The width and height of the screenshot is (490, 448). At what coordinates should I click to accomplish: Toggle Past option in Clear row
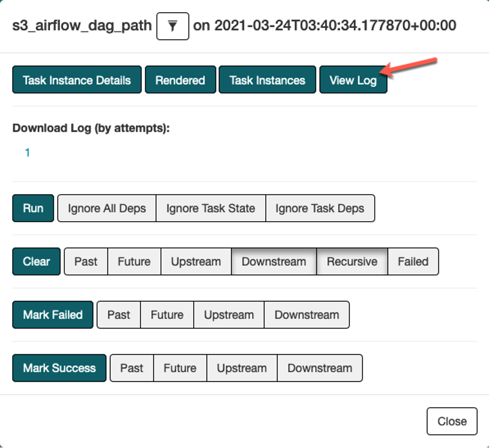tap(86, 261)
